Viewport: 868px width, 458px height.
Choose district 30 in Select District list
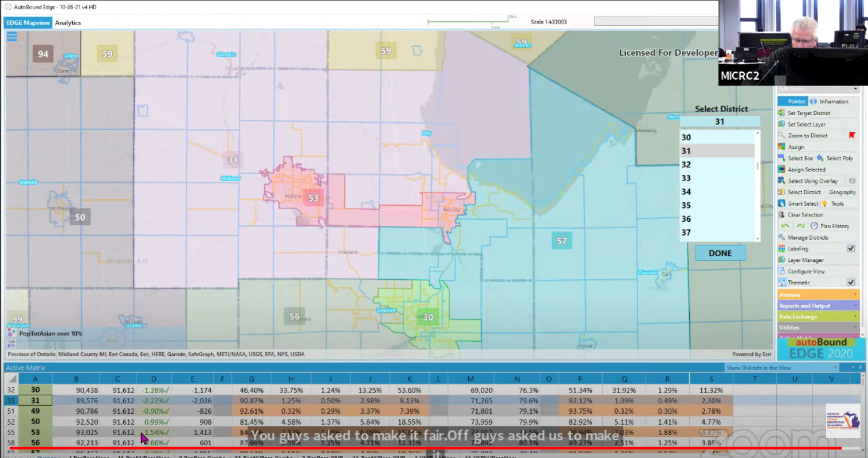(717, 138)
